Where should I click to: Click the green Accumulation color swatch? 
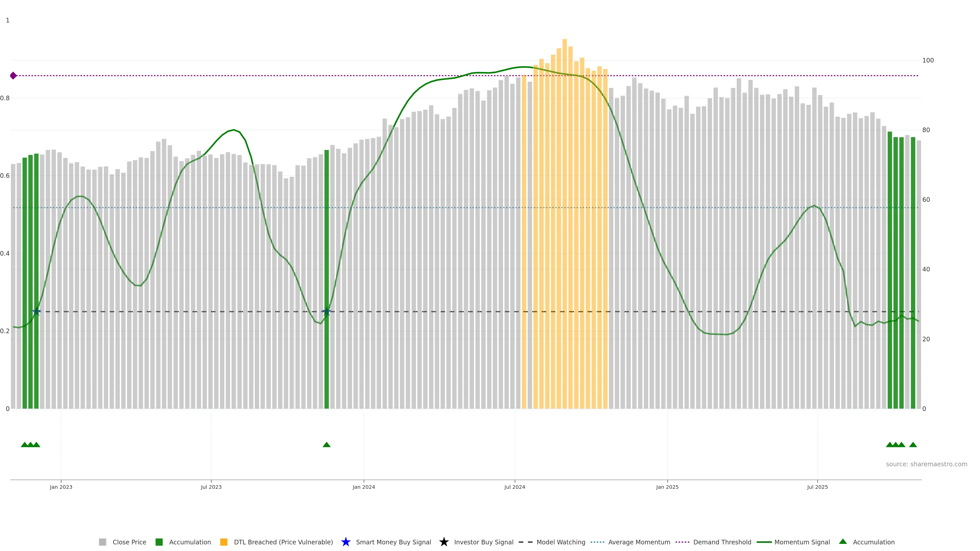(x=159, y=542)
